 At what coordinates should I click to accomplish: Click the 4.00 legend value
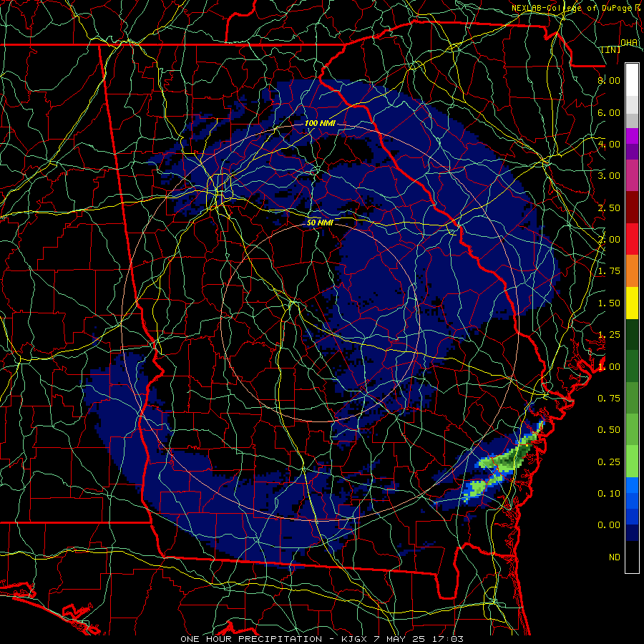coord(609,144)
